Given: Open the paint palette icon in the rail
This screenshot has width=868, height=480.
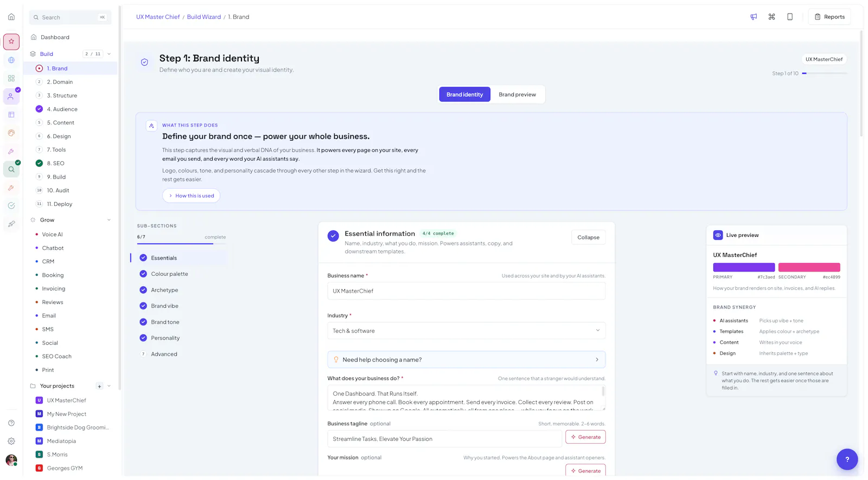Looking at the screenshot, I should (11, 133).
